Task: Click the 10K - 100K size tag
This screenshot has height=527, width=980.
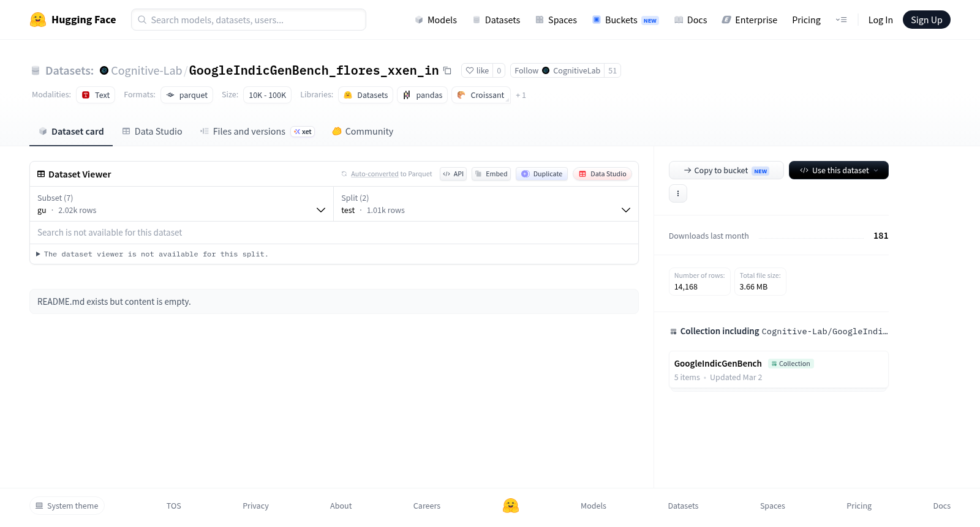Action: pyautogui.click(x=267, y=95)
